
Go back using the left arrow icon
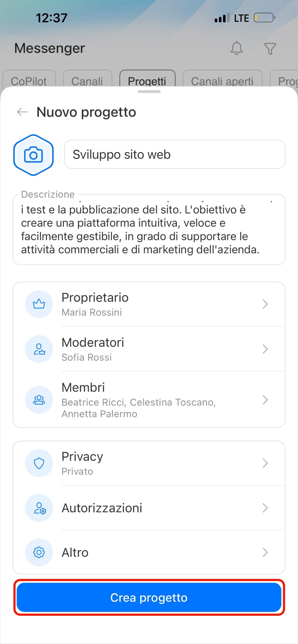pos(22,112)
